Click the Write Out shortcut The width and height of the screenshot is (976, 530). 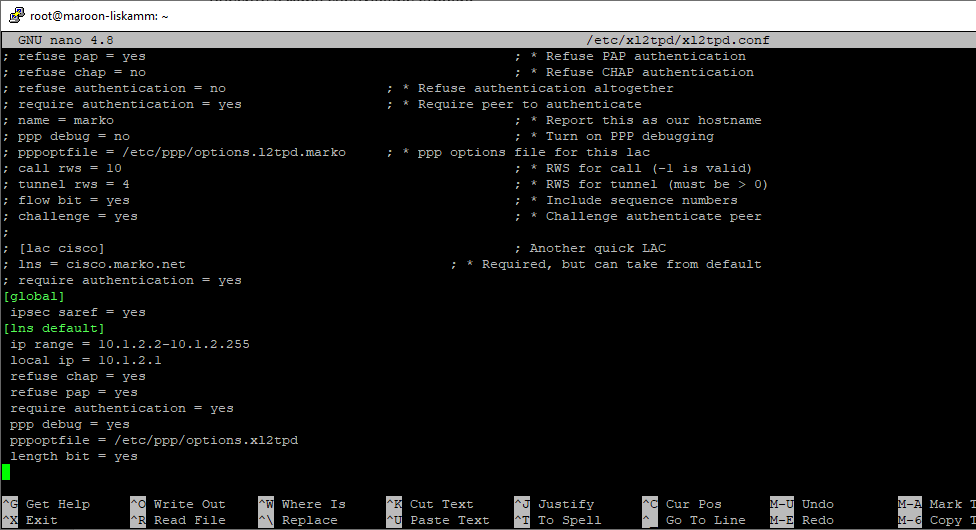tap(178, 504)
